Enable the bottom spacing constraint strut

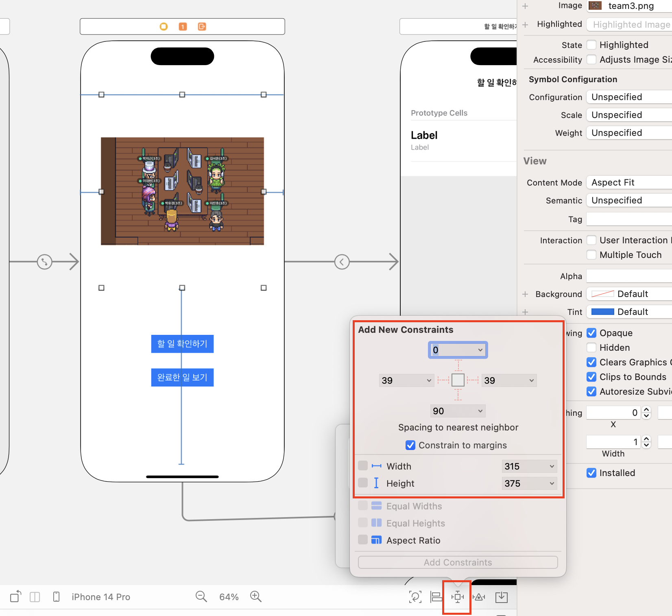coord(458,395)
